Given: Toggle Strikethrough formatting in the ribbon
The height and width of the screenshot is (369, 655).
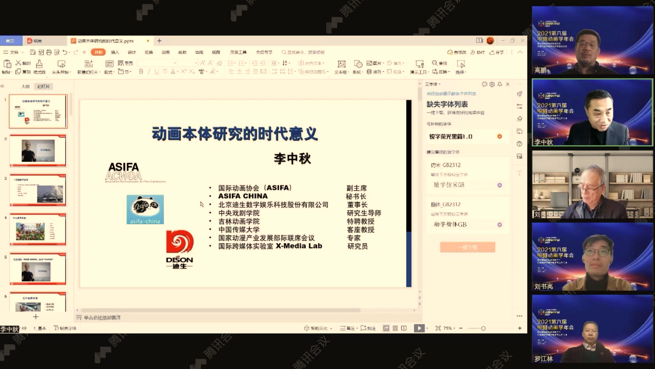Looking at the screenshot, I should (x=165, y=72).
